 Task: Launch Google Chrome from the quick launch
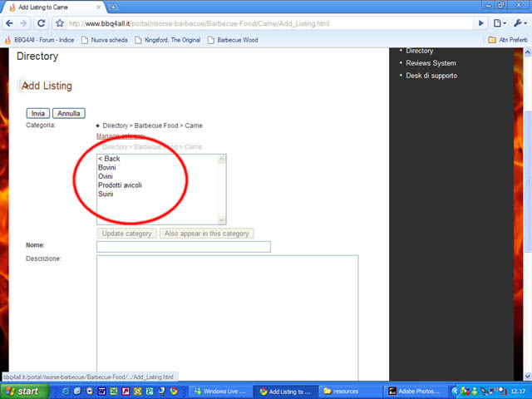[174, 392]
